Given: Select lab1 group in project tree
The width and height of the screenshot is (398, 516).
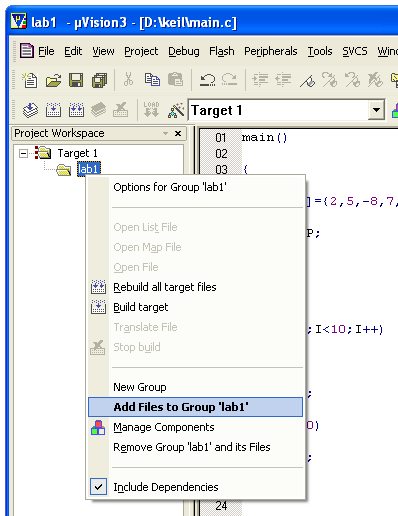Looking at the screenshot, I should (89, 169).
